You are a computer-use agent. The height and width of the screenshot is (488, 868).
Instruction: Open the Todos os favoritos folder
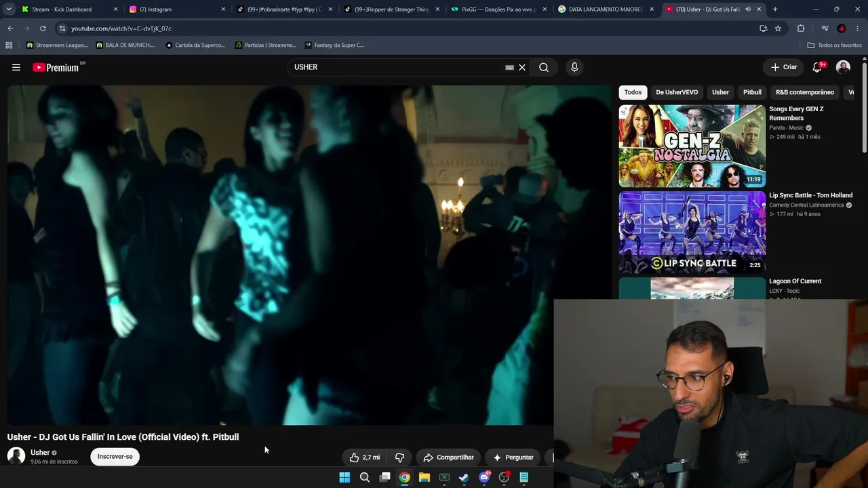pos(834,45)
